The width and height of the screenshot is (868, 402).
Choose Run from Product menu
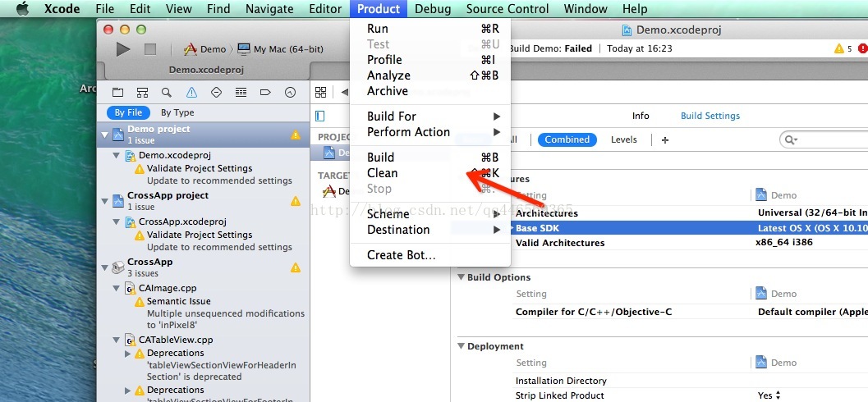click(x=430, y=29)
